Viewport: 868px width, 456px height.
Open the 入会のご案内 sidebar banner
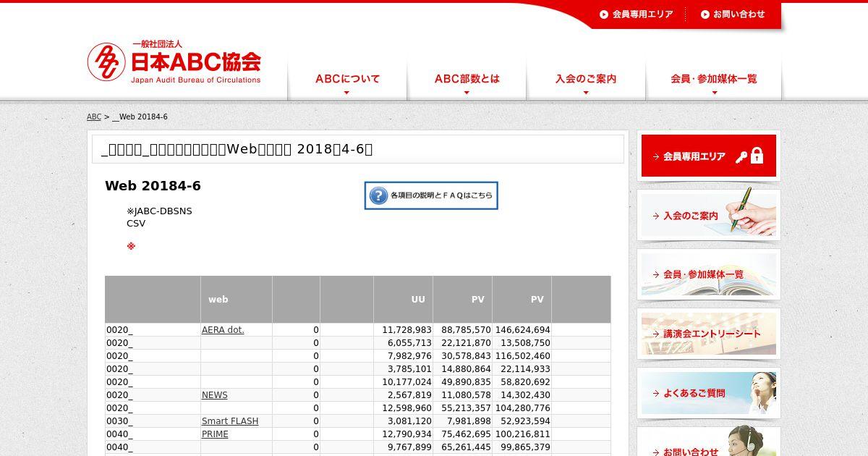tap(709, 215)
